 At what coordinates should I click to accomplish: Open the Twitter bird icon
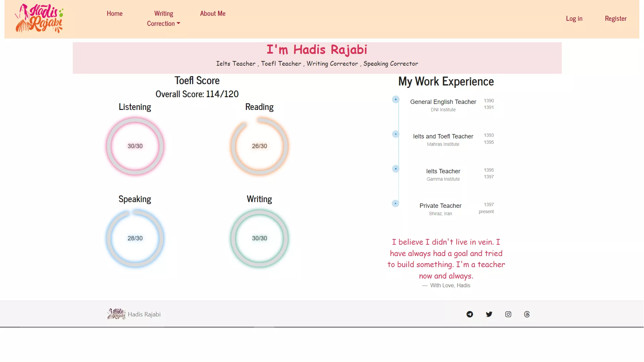pyautogui.click(x=489, y=314)
